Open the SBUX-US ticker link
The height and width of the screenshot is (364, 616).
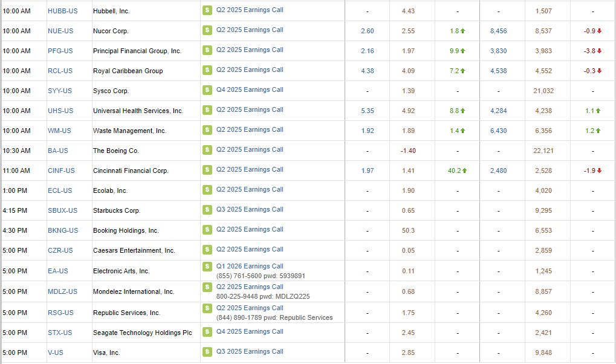click(63, 210)
